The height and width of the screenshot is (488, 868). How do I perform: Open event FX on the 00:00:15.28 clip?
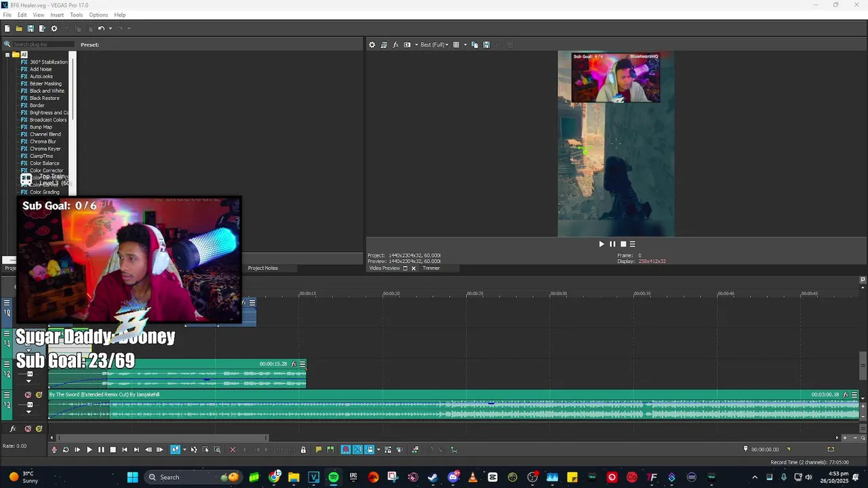pos(294,364)
